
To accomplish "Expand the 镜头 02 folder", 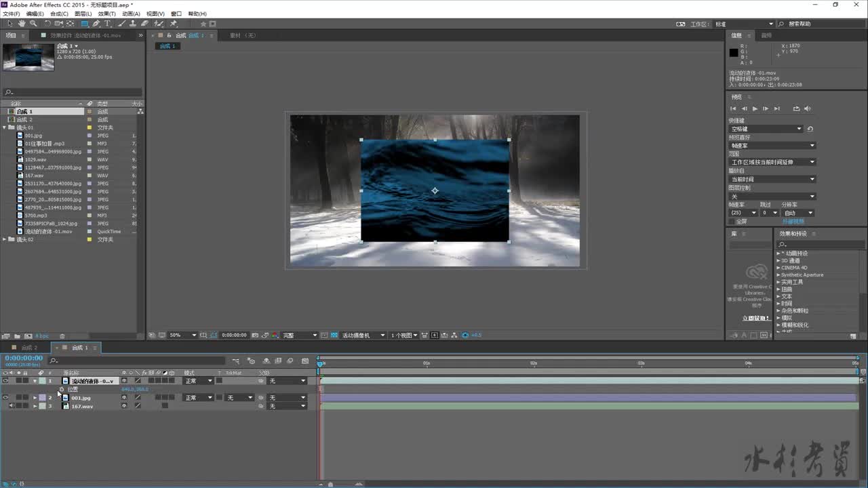I will 5,239.
